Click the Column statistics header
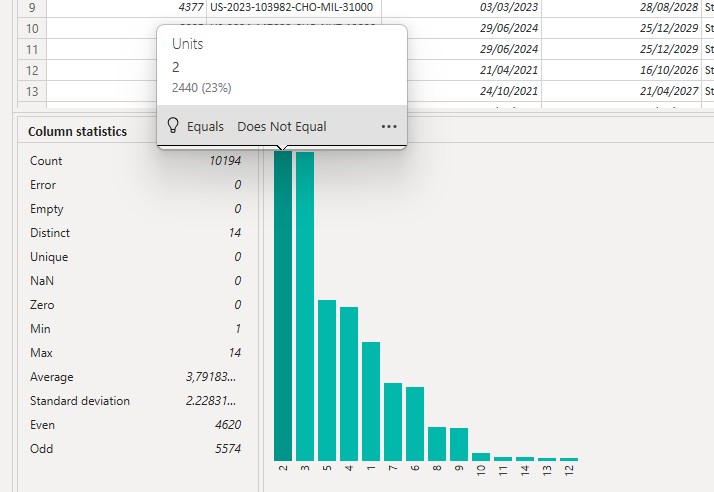The height and width of the screenshot is (492, 714). click(x=77, y=132)
